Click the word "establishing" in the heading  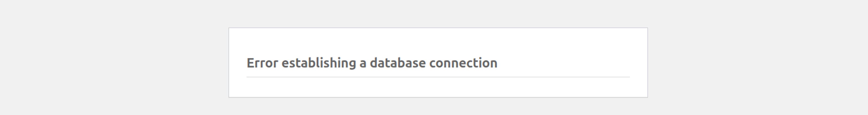pos(318,63)
